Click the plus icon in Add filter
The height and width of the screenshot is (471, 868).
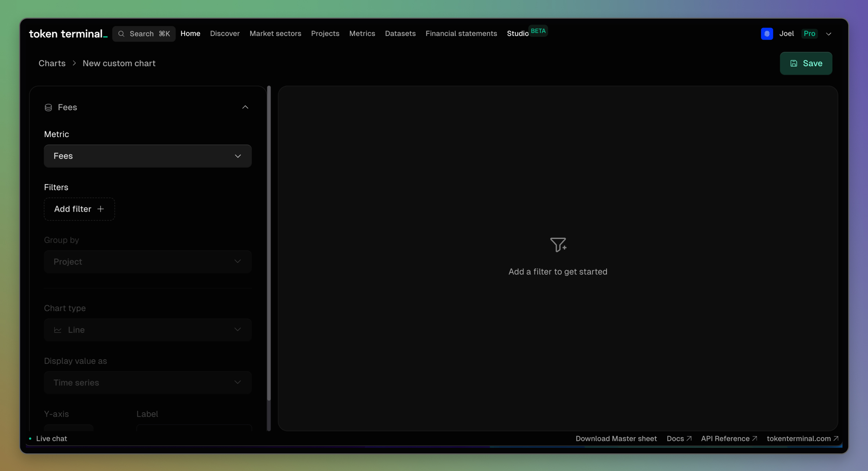(x=101, y=209)
